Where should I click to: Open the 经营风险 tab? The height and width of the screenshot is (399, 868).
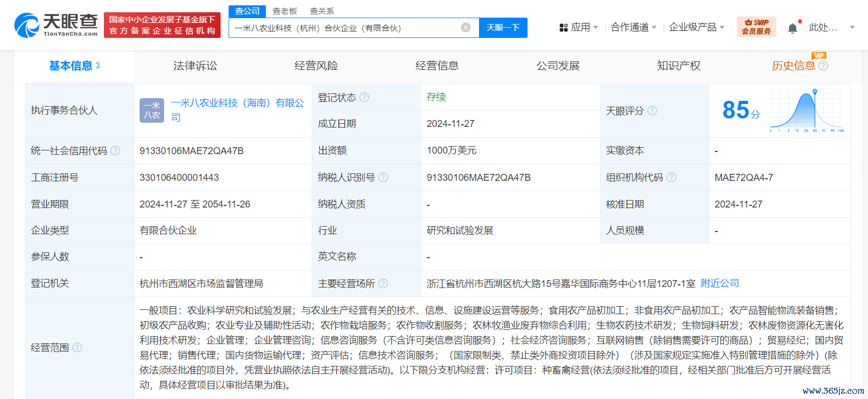tap(316, 66)
